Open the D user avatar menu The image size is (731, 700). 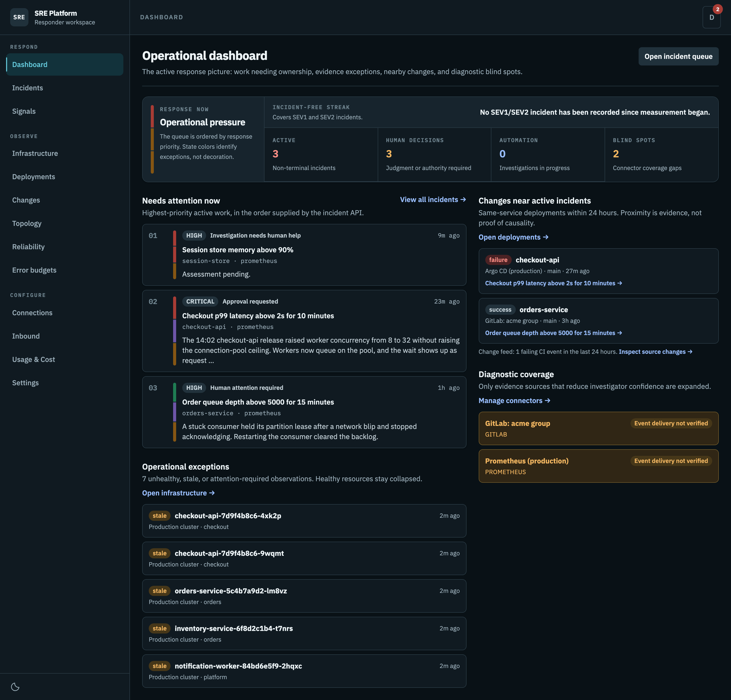[x=711, y=17]
